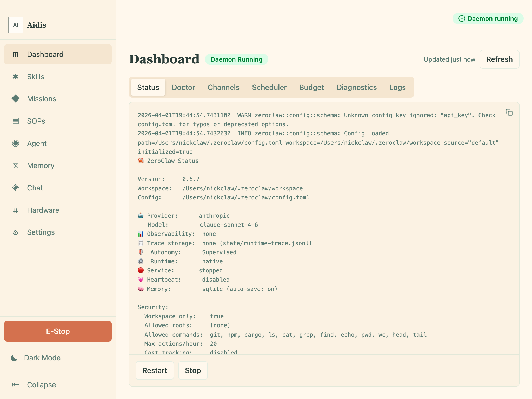This screenshot has height=399, width=532.
Task: Restart the daemon
Action: 155,370
